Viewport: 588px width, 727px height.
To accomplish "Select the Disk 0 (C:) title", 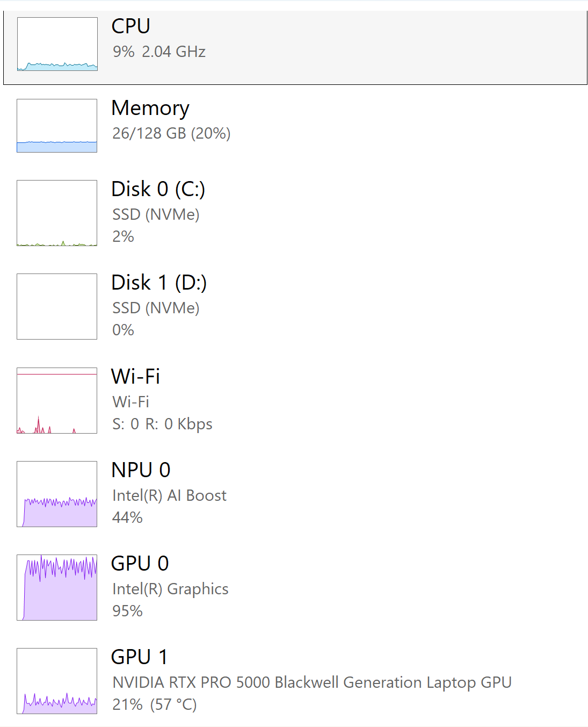I will click(x=158, y=189).
